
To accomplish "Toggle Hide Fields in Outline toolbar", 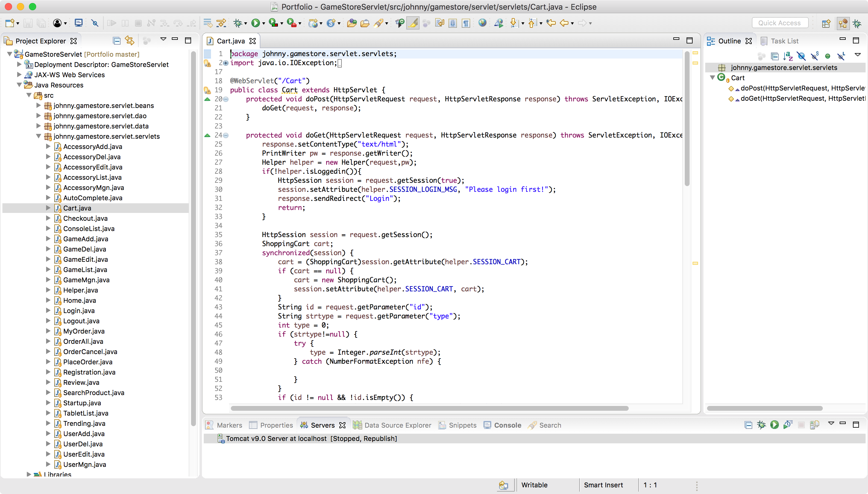I will click(x=801, y=56).
